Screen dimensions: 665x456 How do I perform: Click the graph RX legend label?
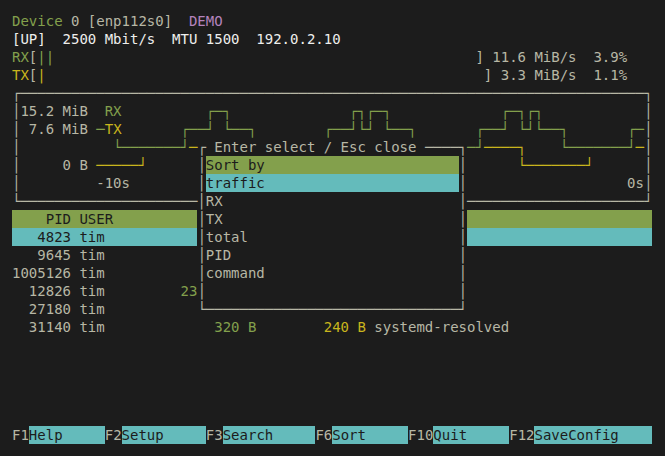point(113,112)
